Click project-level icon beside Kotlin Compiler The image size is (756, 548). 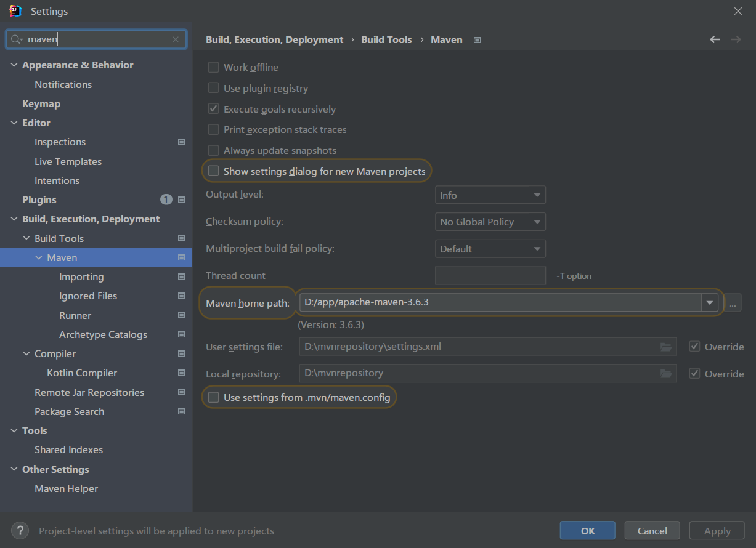coord(181,373)
